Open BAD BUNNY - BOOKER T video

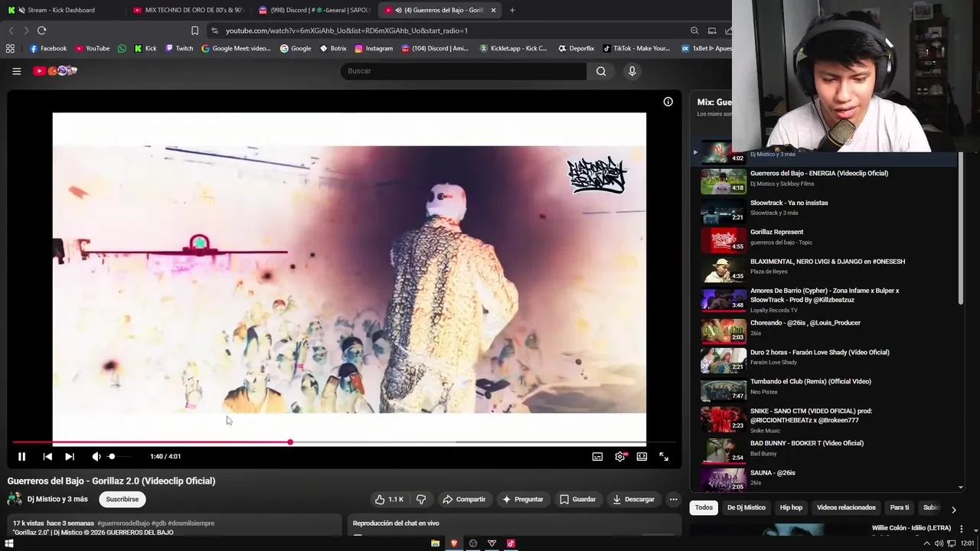(807, 443)
